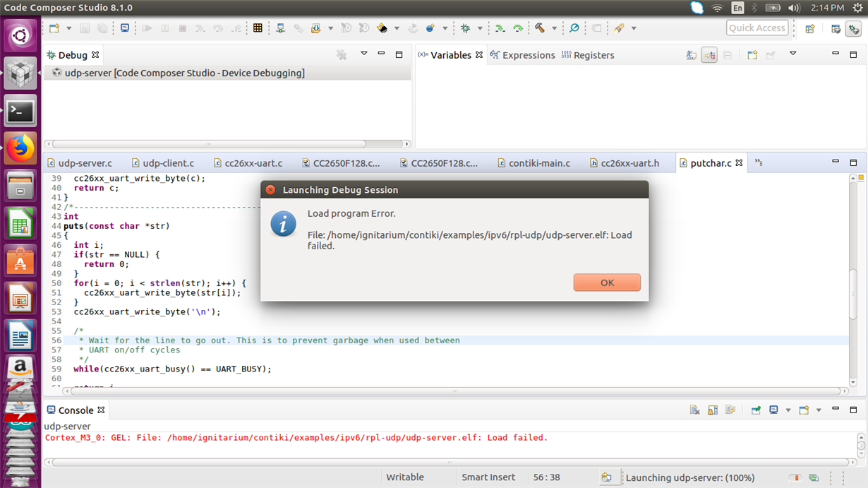868x488 pixels.
Task: Click Clear Console icon
Action: tap(694, 410)
